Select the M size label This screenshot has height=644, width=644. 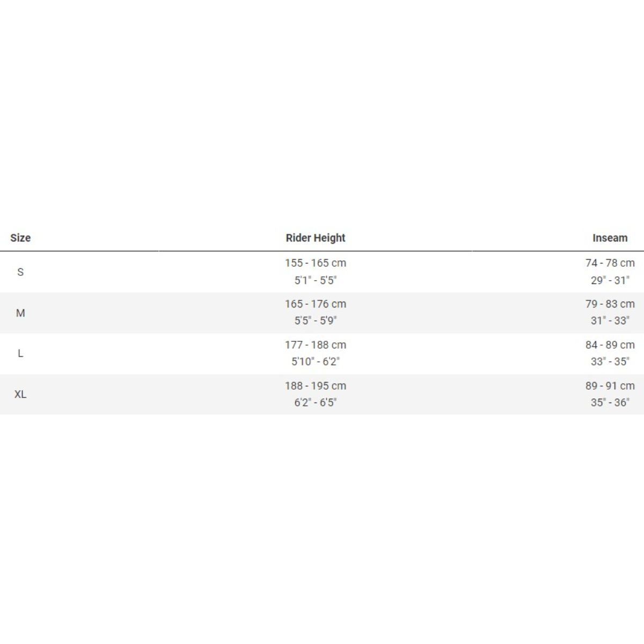[x=20, y=313]
